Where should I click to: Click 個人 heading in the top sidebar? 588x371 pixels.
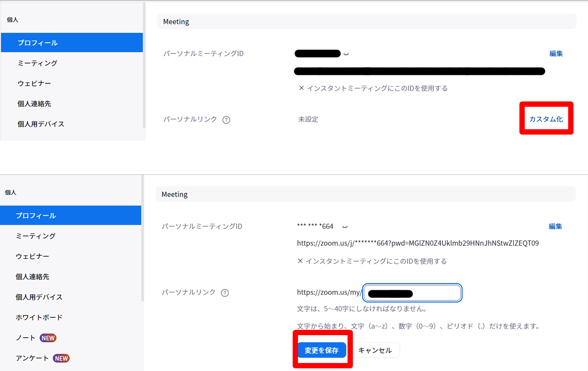[13, 19]
